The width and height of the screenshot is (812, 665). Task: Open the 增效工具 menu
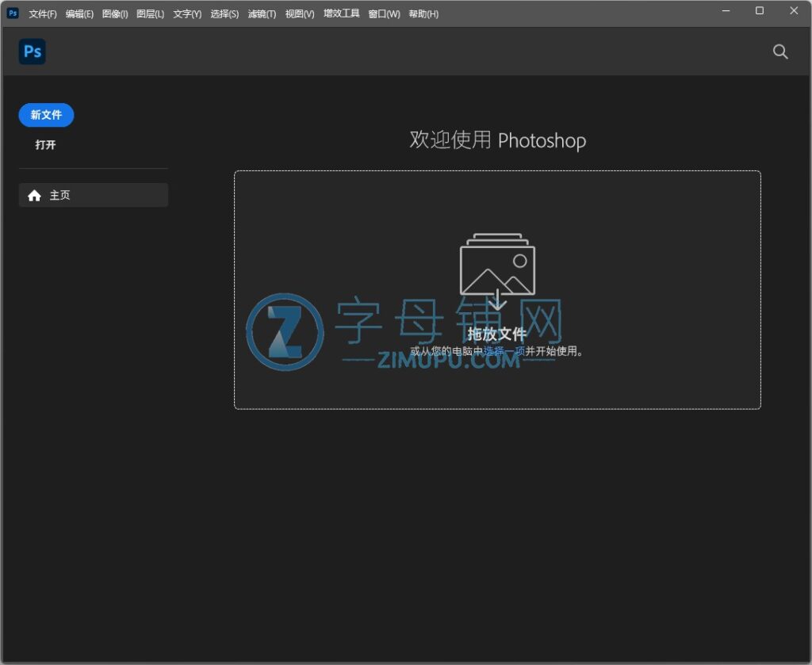[x=341, y=13]
